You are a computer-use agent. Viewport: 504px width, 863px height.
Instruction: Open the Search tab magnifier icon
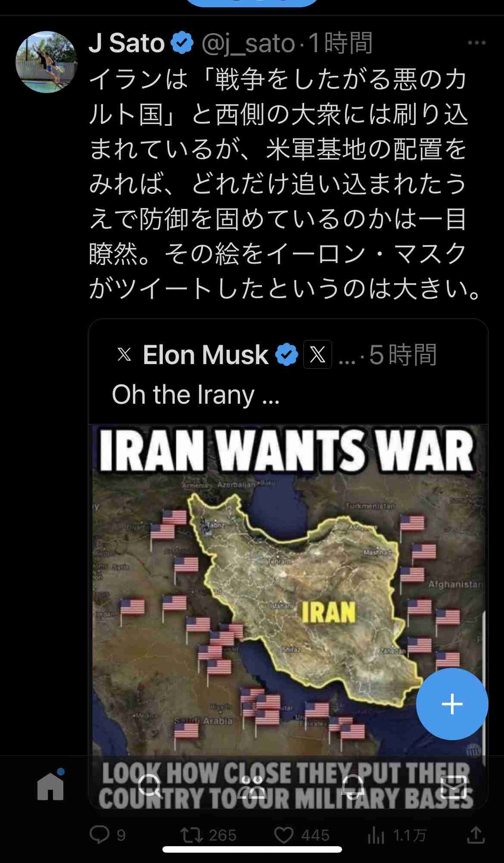150,786
